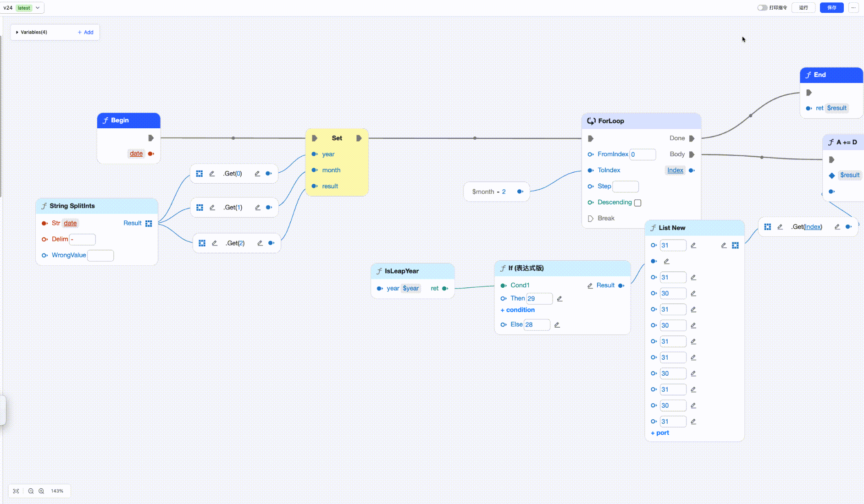Open the more options ellipsis menu

click(853, 8)
